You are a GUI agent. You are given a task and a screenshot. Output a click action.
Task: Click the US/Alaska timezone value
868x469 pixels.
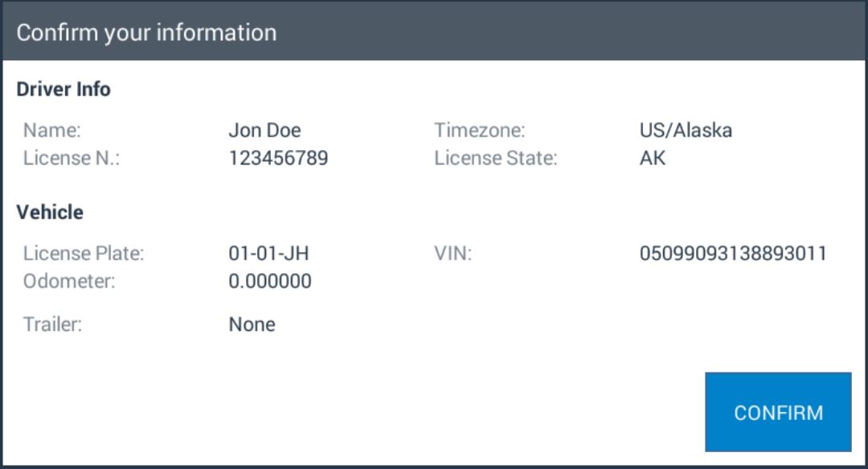(x=686, y=130)
